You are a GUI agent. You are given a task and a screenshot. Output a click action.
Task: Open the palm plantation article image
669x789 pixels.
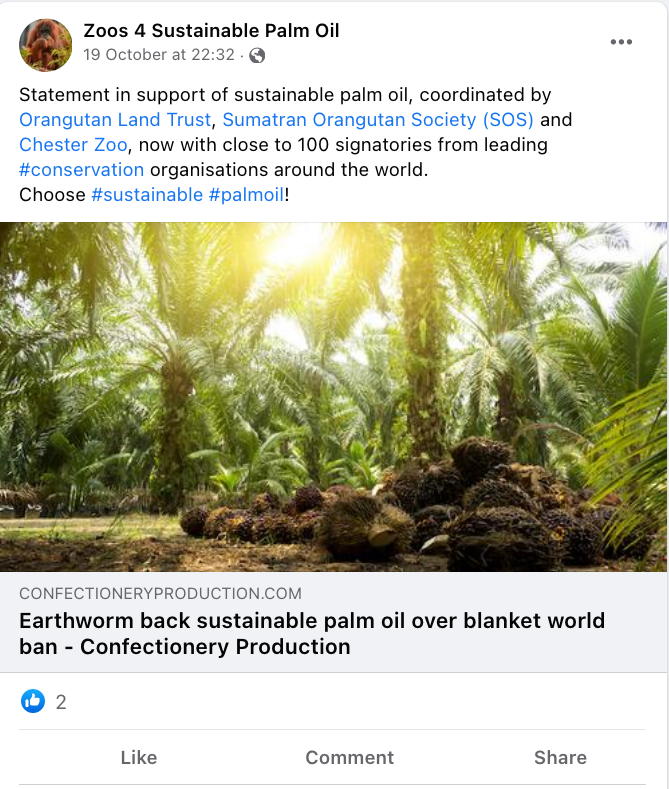click(x=334, y=396)
